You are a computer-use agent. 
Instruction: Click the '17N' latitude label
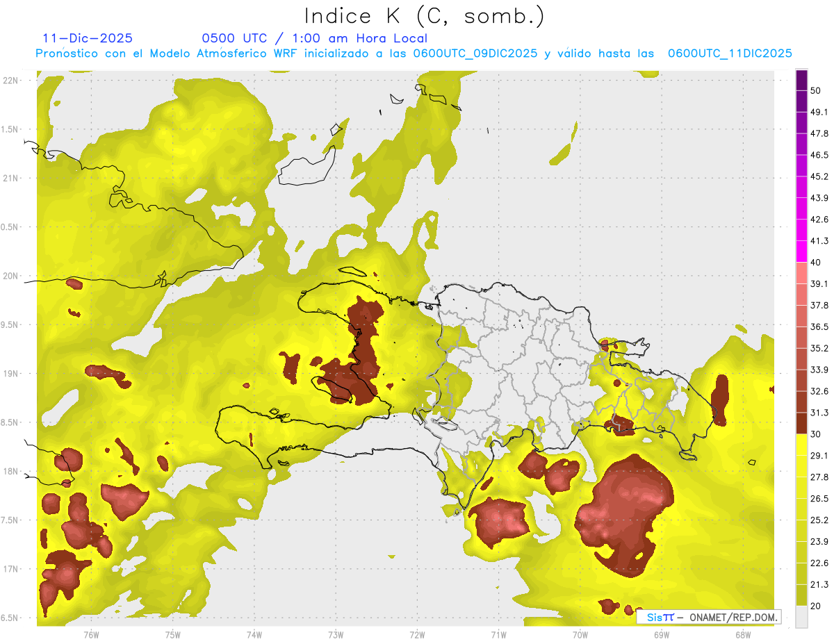11,569
